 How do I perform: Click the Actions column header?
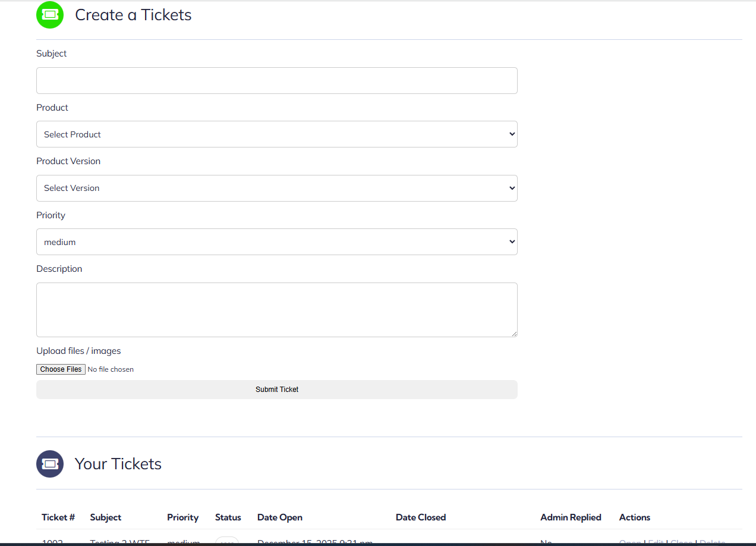point(635,517)
